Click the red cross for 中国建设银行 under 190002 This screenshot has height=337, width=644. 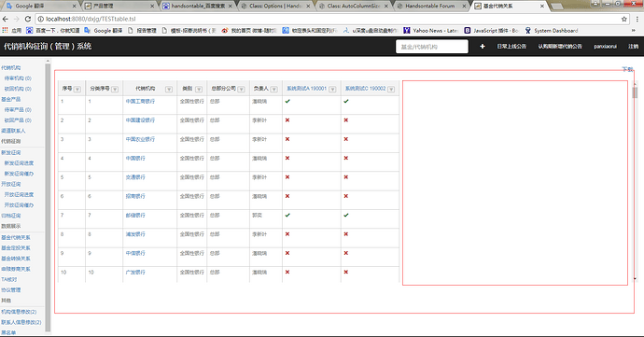(x=346, y=120)
